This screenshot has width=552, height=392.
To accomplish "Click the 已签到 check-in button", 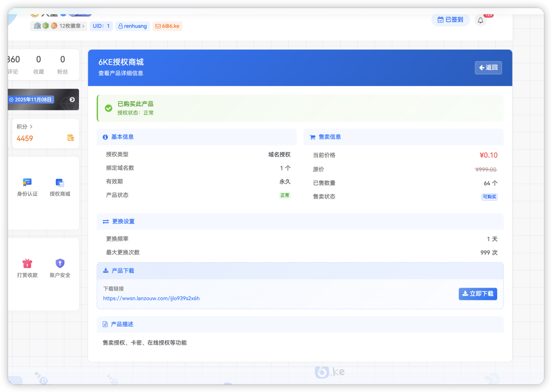I will point(451,20).
